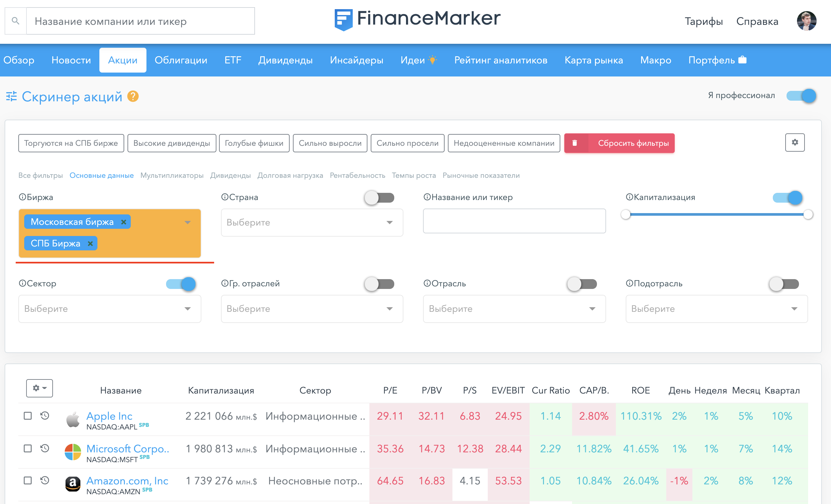This screenshot has height=504, width=831.
Task: Open the table columns gear dropdown
Action: [40, 388]
